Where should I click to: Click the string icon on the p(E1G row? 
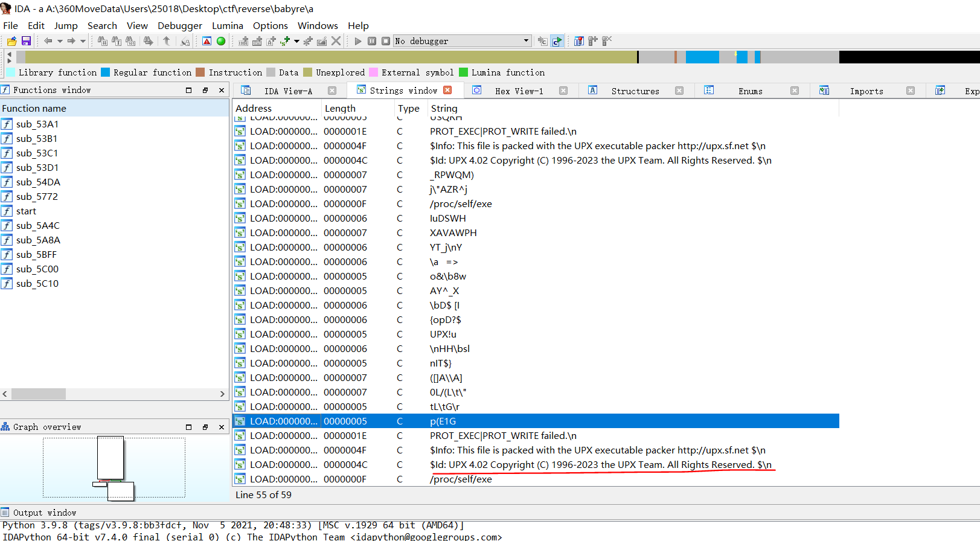tap(240, 421)
